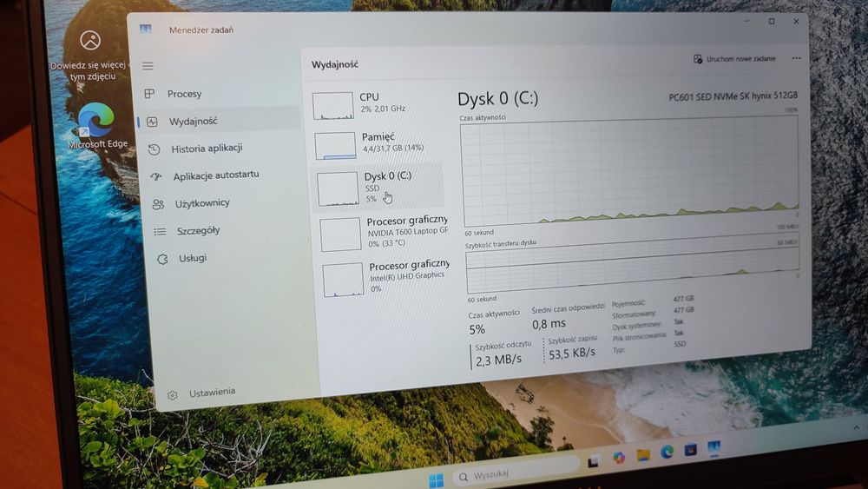Click the Pamięć mini graph thumbnail
Viewport: 868px width, 489px height.
coord(335,146)
